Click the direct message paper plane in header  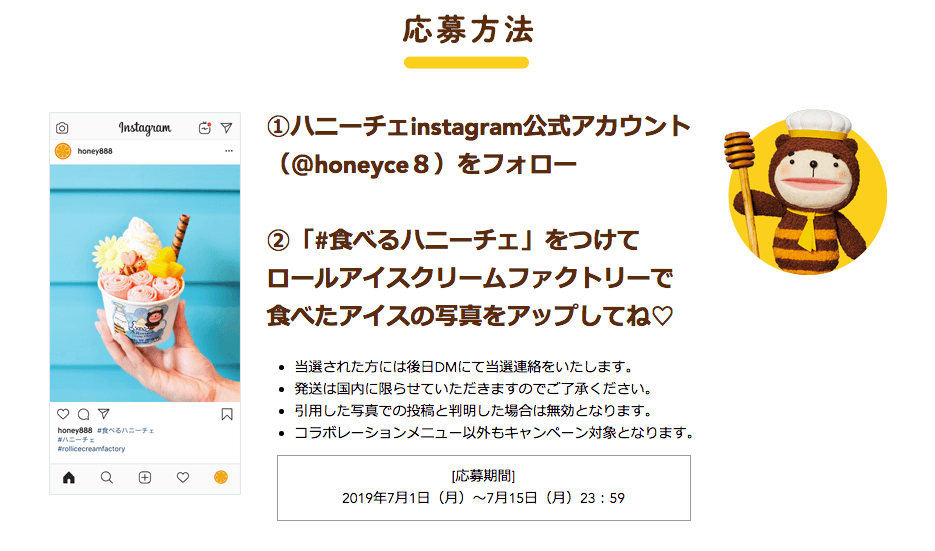coord(227,128)
